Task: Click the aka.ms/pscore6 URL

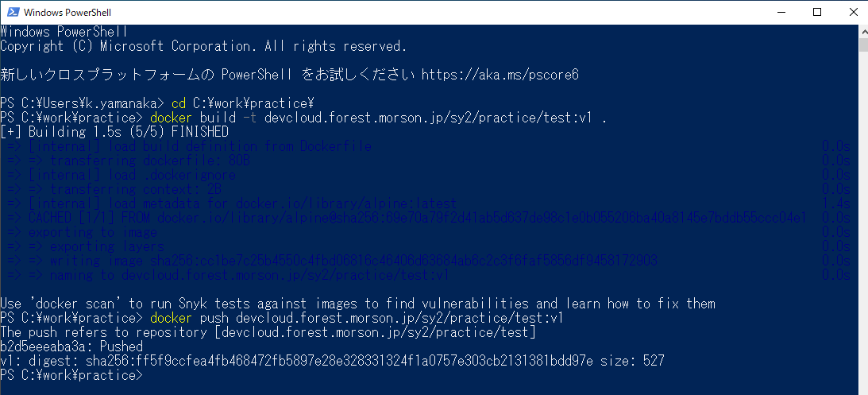Action: [500, 75]
